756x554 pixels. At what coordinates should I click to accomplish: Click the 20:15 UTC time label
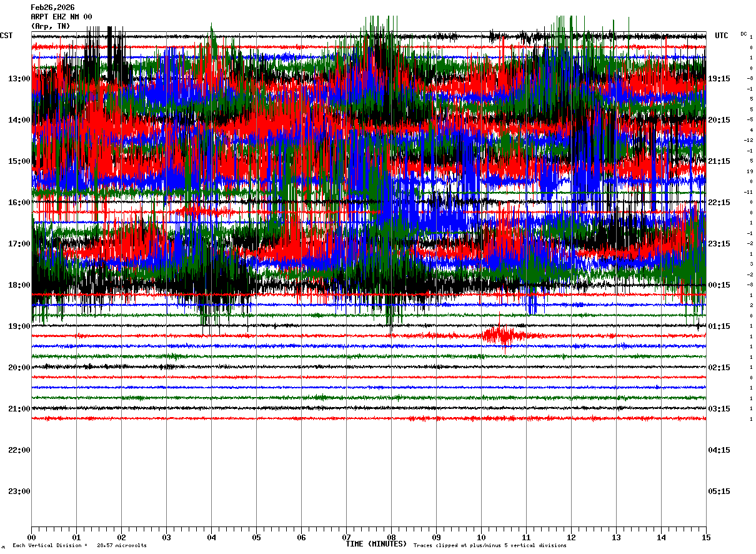[719, 120]
